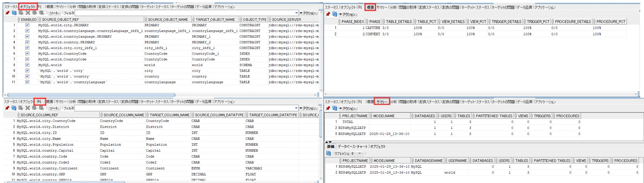Pin the サマリー panel with PROJECTNAME table
This screenshot has height=183, width=644.
coord(328,108)
